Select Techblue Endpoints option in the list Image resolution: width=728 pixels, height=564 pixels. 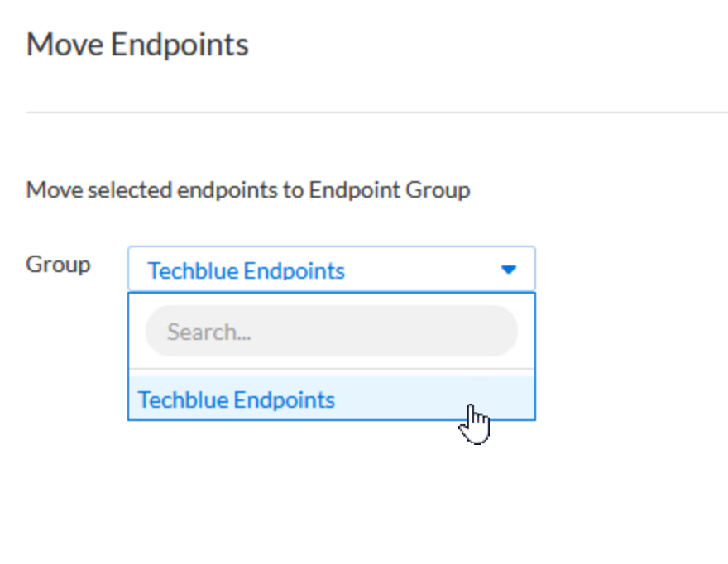pyautogui.click(x=237, y=400)
